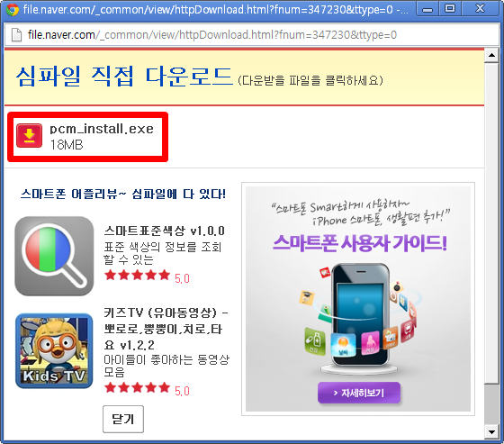Screen dimensions: 504x444
Task: Click the 18MB file size text
Action: [x=67, y=145]
